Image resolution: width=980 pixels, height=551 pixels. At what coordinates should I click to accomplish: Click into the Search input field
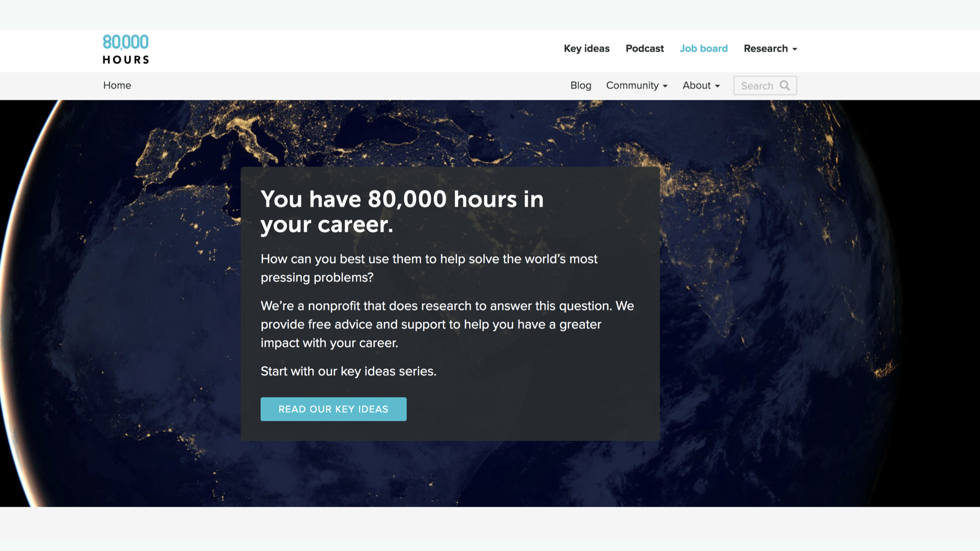(765, 86)
